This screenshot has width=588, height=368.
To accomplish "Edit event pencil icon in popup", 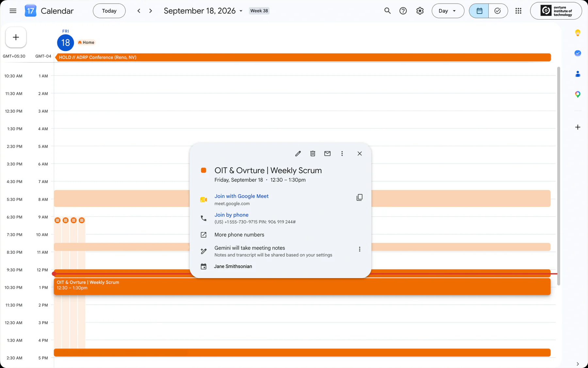I will click(x=298, y=153).
